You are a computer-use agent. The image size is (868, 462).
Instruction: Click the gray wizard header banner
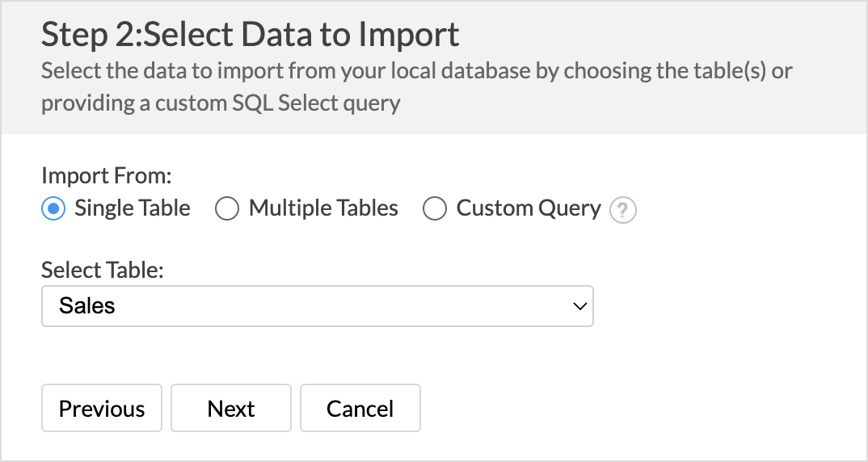[434, 68]
